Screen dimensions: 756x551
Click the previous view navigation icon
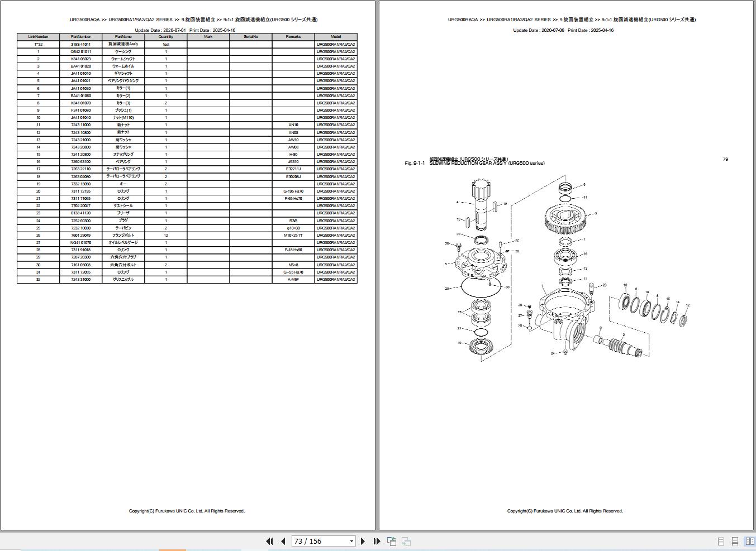[x=392, y=541]
